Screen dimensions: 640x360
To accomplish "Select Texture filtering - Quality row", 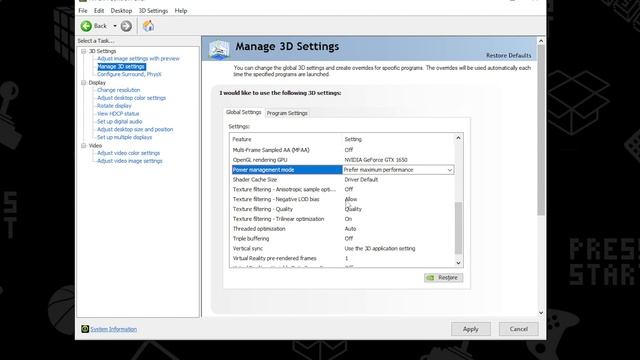I will 343,209.
